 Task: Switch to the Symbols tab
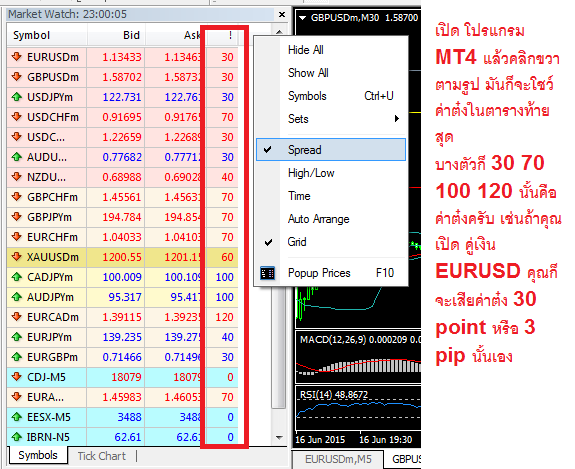(x=38, y=455)
